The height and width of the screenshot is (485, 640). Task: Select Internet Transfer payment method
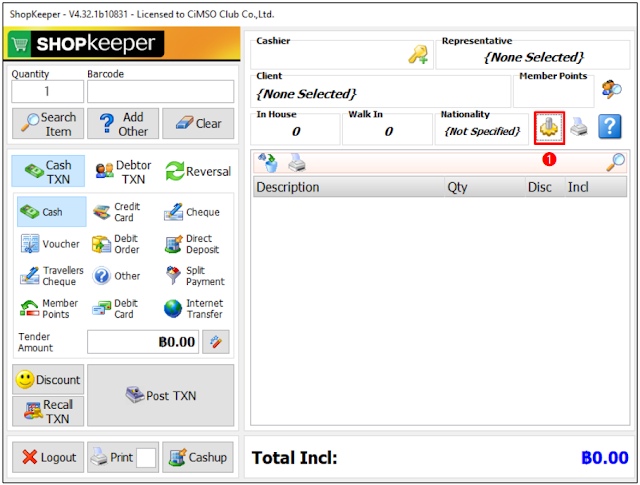[193, 309]
